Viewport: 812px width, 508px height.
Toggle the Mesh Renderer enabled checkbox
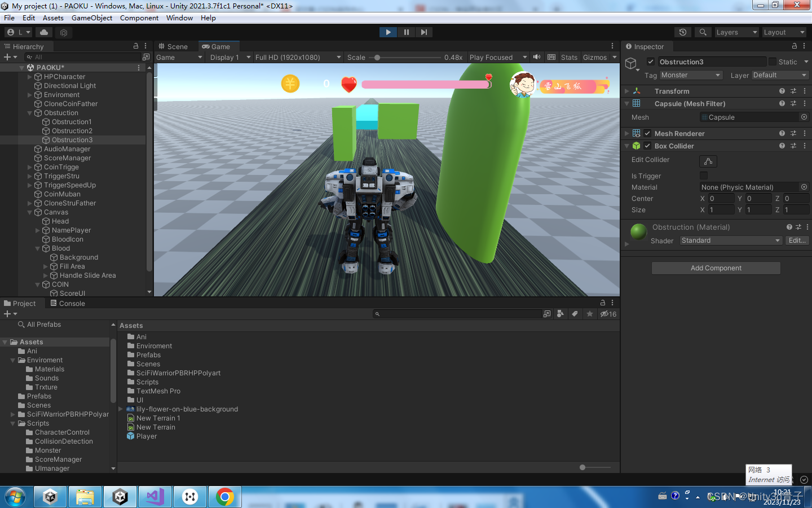(647, 133)
